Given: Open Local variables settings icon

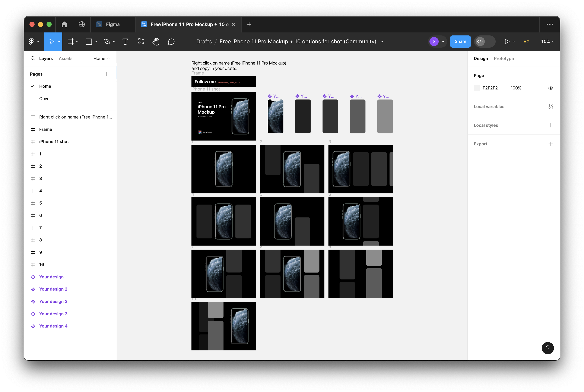Looking at the screenshot, I should [550, 107].
